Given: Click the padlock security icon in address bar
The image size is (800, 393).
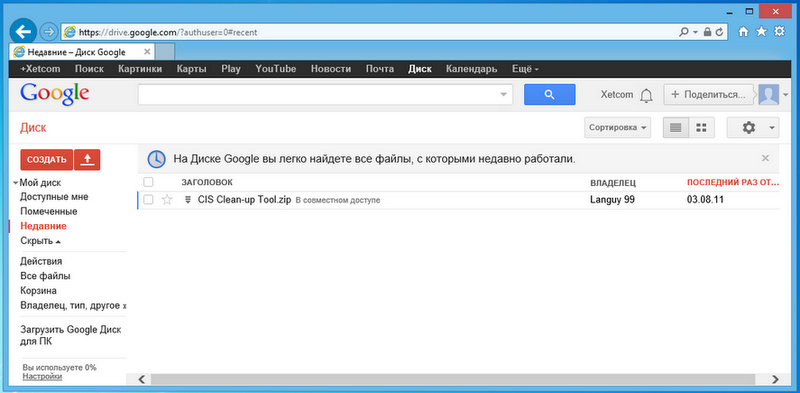Looking at the screenshot, I should click(708, 32).
